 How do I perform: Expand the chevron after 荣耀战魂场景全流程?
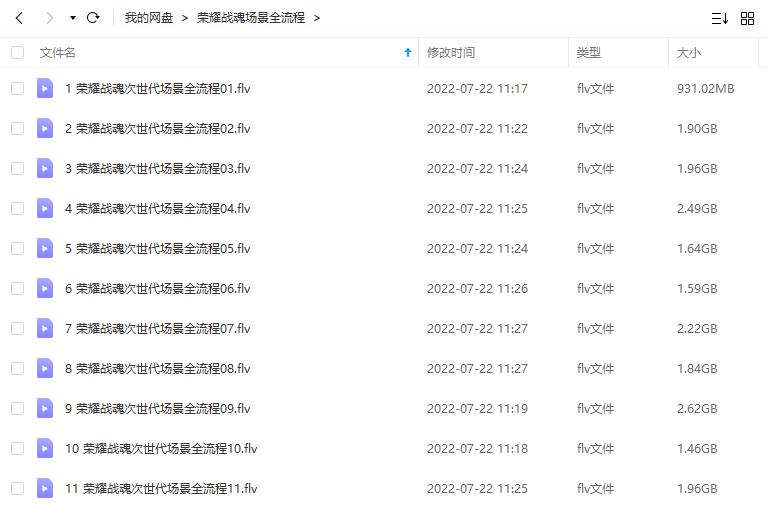pos(317,19)
